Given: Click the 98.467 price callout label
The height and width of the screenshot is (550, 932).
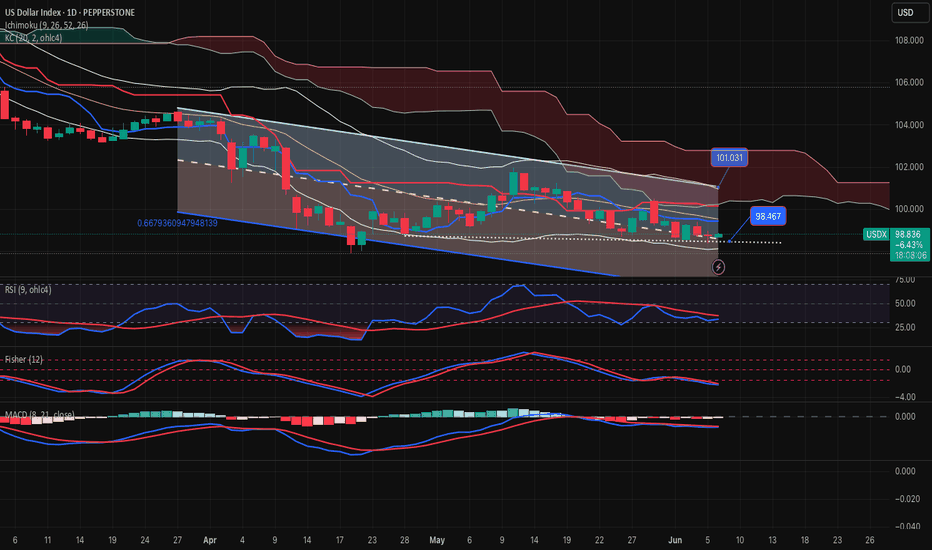Looking at the screenshot, I should click(768, 216).
